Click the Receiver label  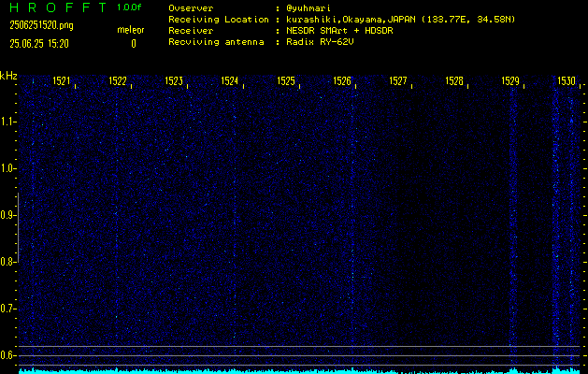(x=191, y=31)
